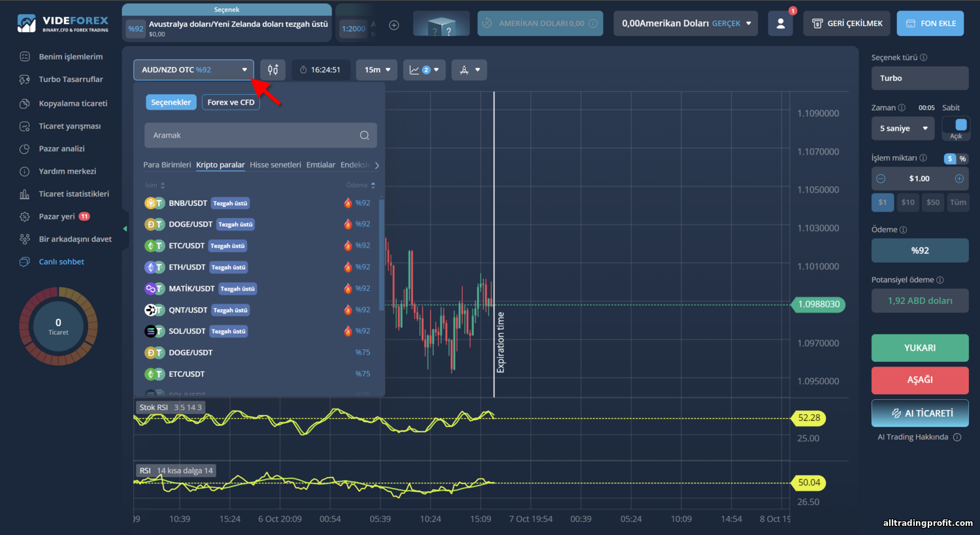The width and height of the screenshot is (980, 535).
Task: Switch trade amount to dollar mode
Action: [950, 159]
